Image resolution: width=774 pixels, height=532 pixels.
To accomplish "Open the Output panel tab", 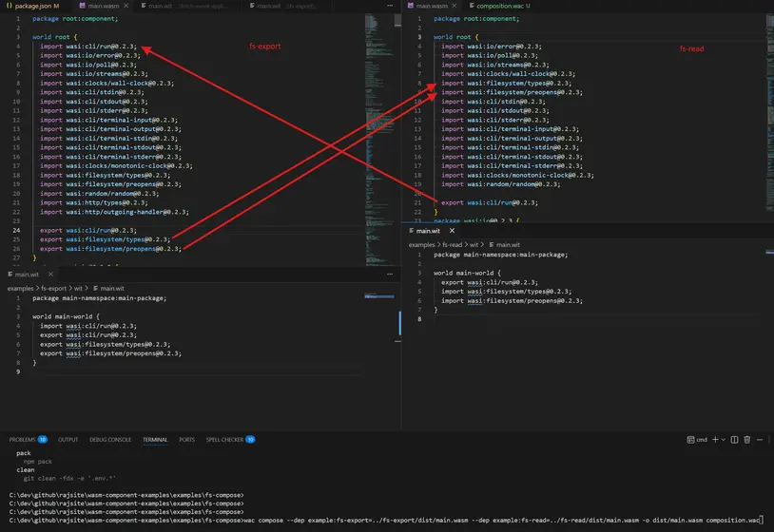I will click(x=68, y=440).
